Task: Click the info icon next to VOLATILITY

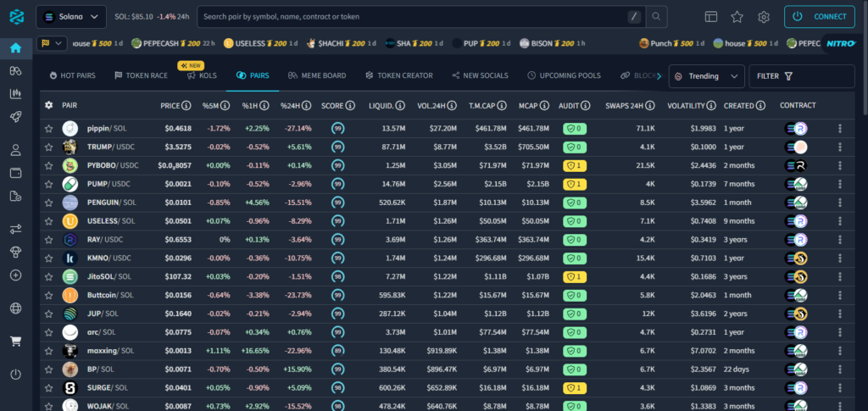Action: point(710,105)
